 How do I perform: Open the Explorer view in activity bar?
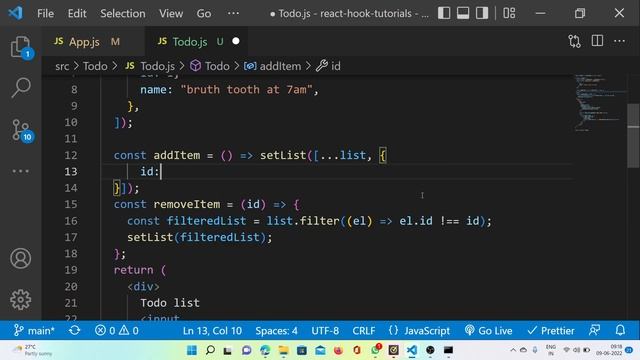pyautogui.click(x=20, y=47)
